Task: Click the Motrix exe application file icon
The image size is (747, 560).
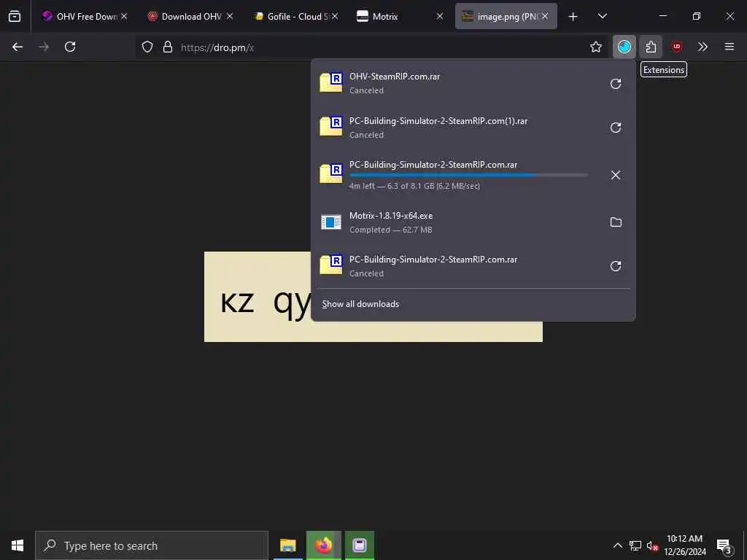Action: click(330, 222)
